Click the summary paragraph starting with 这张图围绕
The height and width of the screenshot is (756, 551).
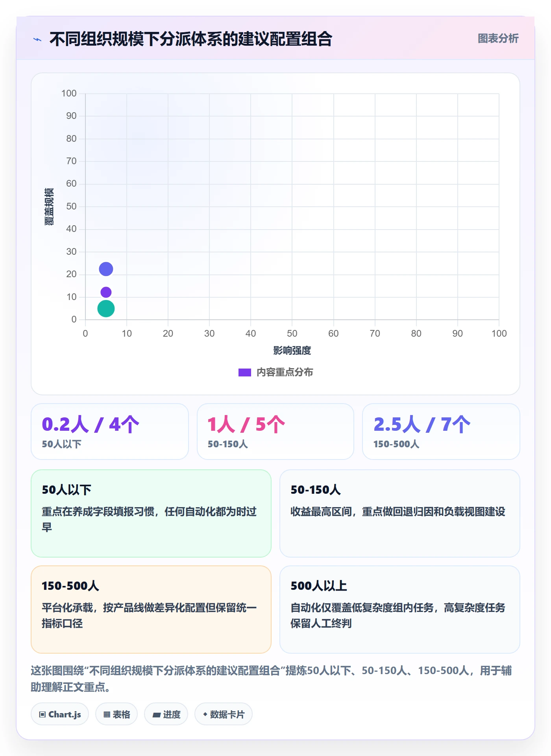271,678
